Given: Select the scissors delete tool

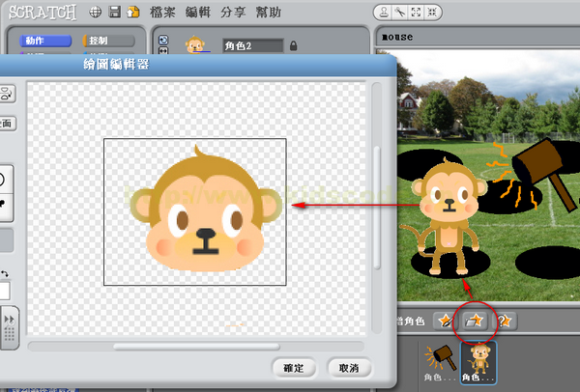Looking at the screenshot, I should click(400, 13).
